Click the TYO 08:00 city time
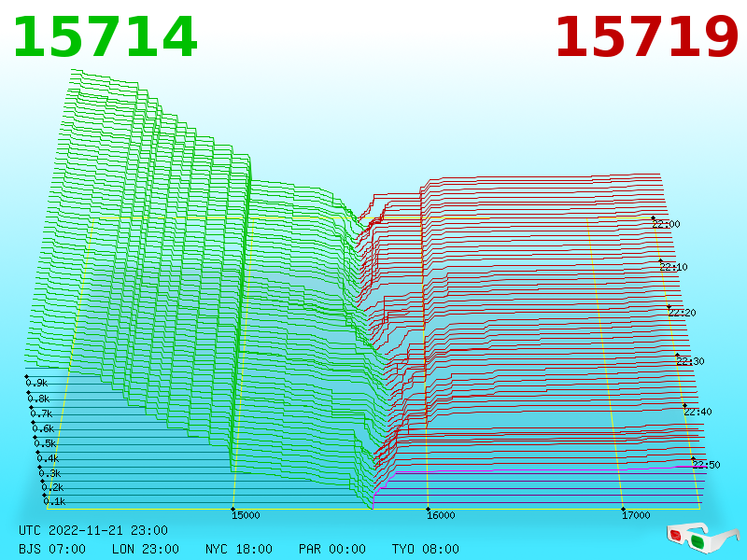Image resolution: width=747 pixels, height=560 pixels. click(426, 549)
